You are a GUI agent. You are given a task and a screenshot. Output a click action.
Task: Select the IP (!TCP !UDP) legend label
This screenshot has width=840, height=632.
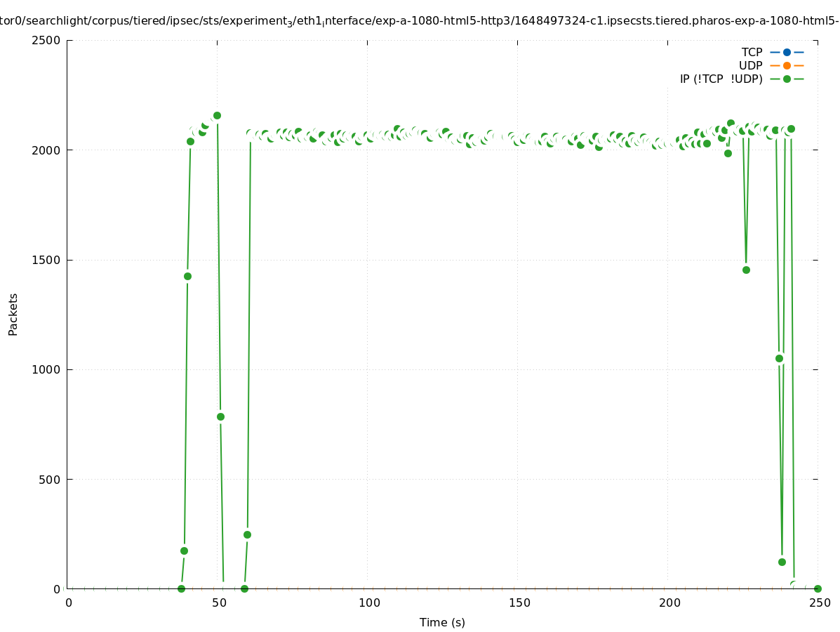pos(721,79)
